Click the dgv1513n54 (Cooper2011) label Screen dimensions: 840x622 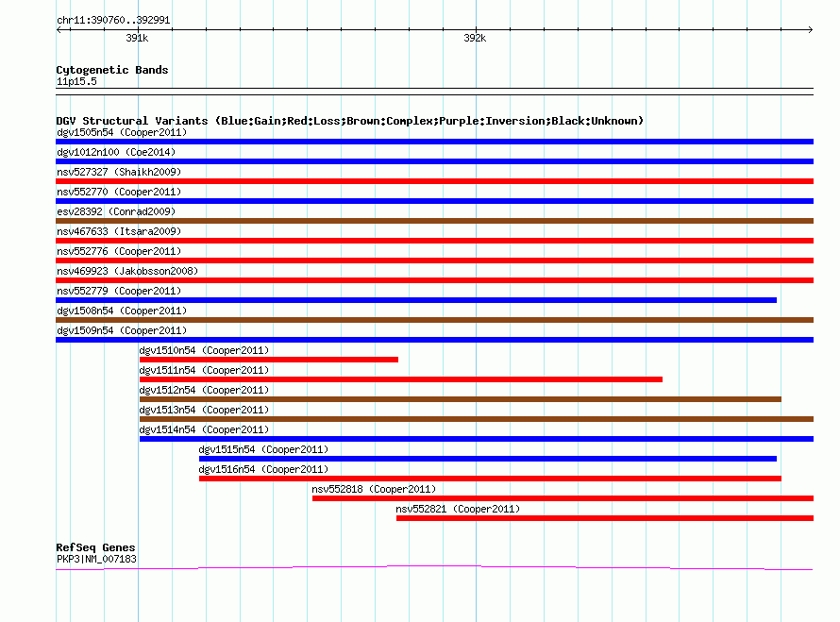[x=204, y=410]
